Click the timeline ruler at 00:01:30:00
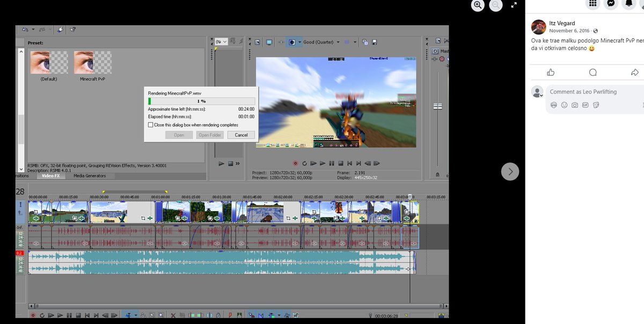Viewport: 644px width, 324px height. pos(222,197)
